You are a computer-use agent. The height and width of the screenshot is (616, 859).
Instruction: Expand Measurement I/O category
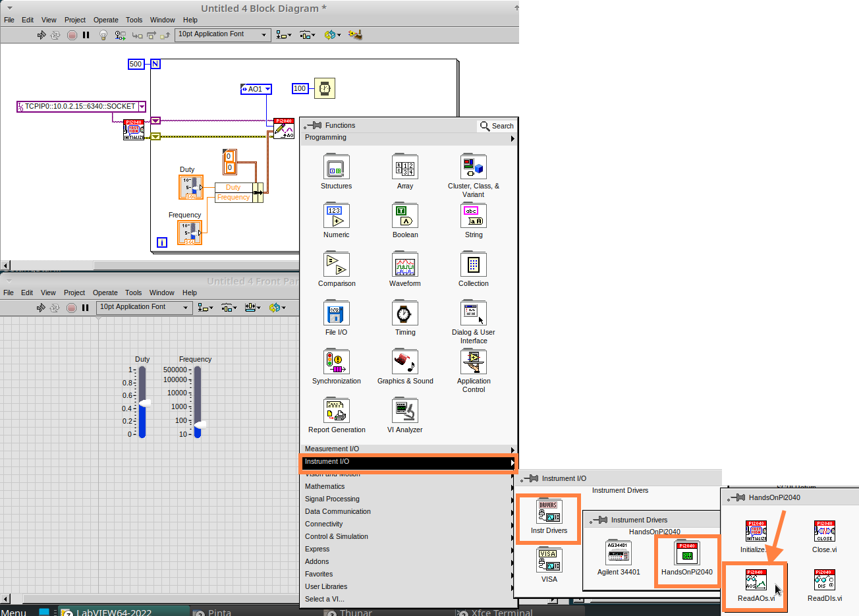408,449
